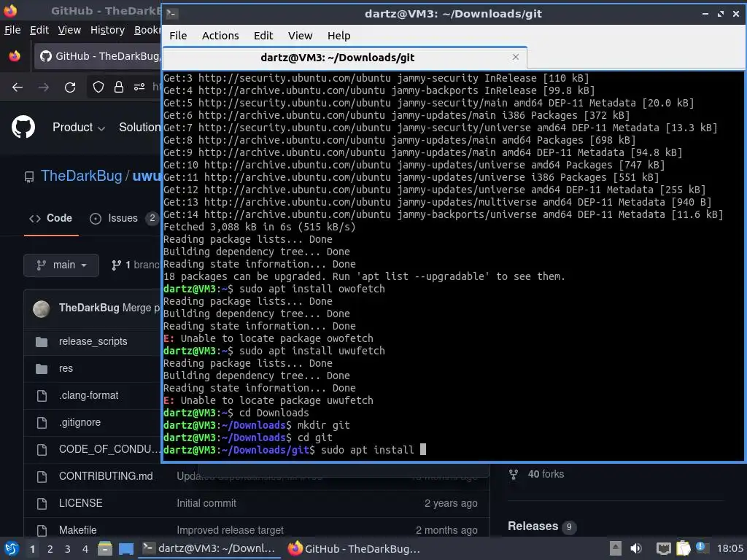Open the main branch selector dropdown
The image size is (747, 560).
coord(61,265)
